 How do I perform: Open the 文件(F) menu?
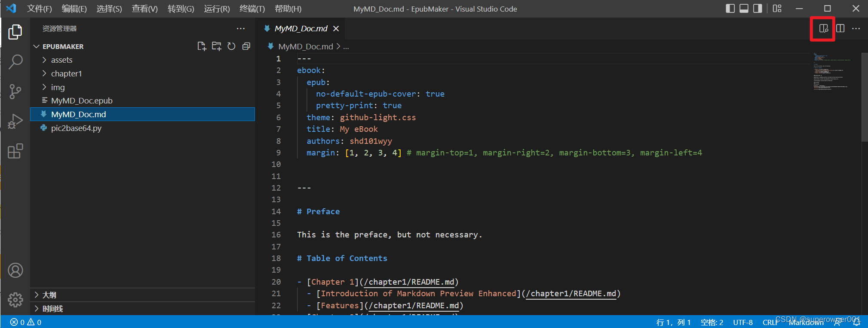point(40,9)
